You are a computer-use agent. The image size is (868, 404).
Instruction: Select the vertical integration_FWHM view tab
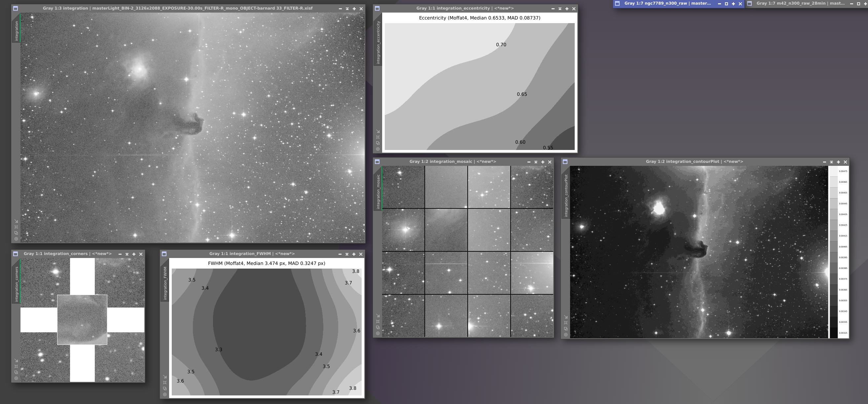pos(165,283)
